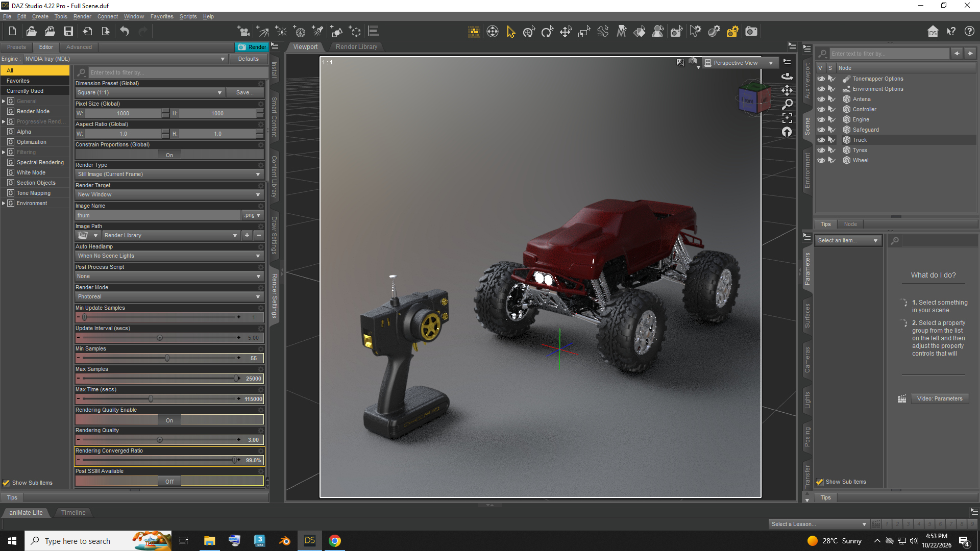Select the Rotate tool icon
The image size is (980, 551).
[x=547, y=32]
